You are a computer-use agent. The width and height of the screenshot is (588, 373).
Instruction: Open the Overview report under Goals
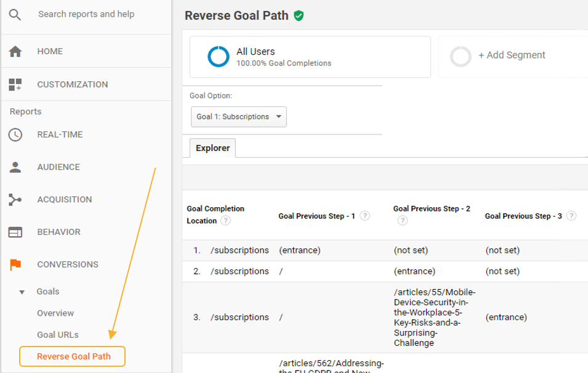point(55,313)
